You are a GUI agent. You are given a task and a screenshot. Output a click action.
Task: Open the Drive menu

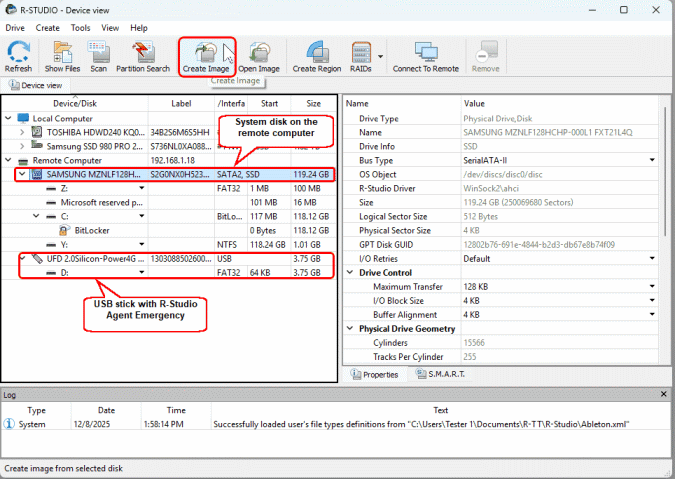[15, 28]
